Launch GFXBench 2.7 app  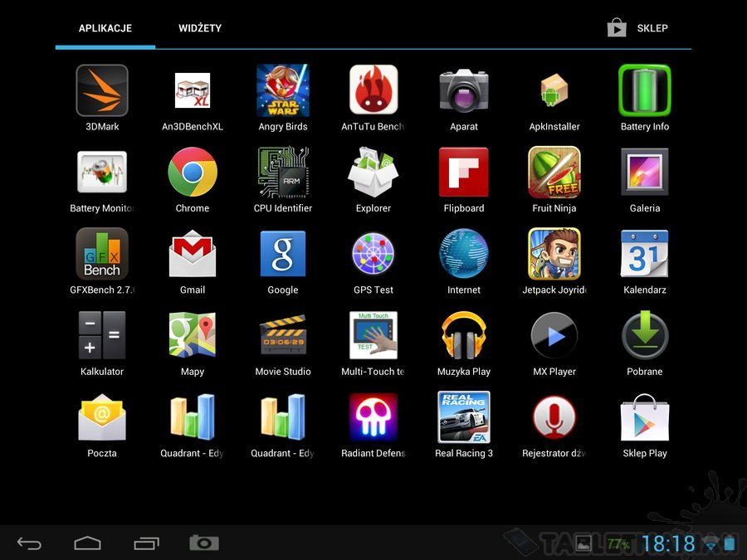[x=102, y=254]
